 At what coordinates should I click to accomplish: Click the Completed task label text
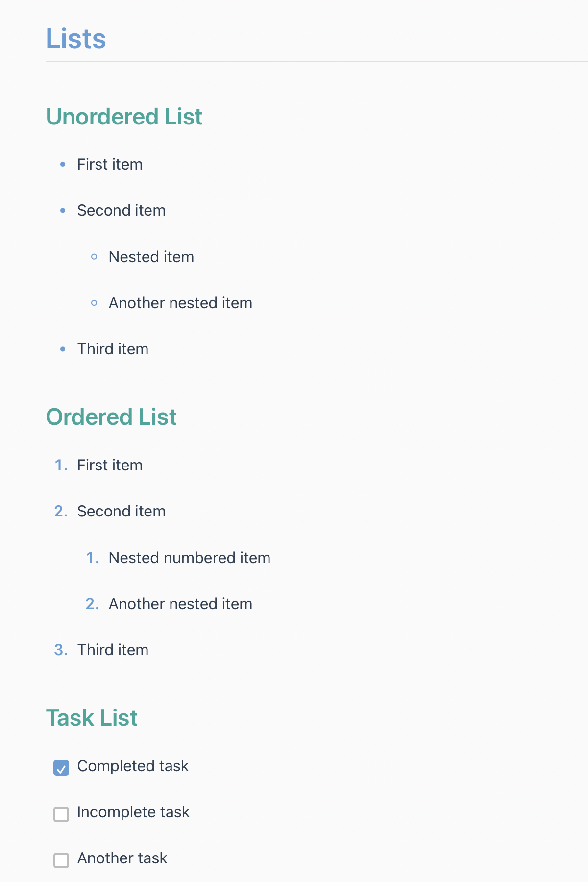point(133,766)
